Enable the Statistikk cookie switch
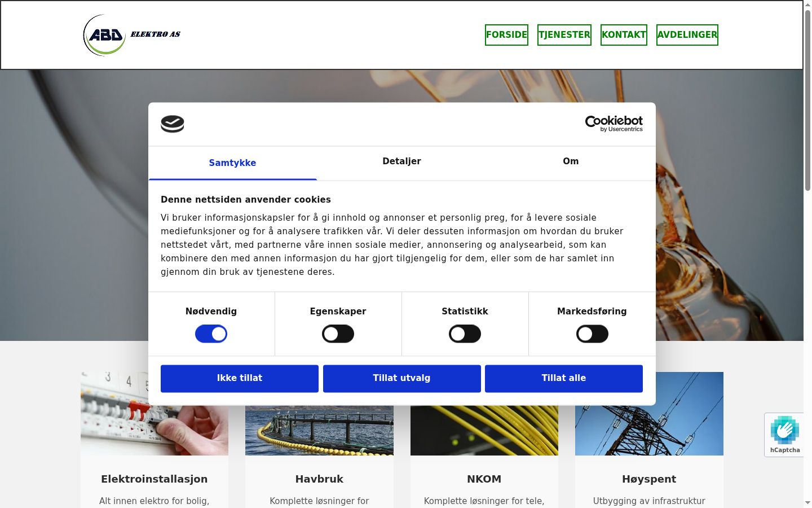Image resolution: width=812 pixels, height=508 pixels. click(x=465, y=334)
